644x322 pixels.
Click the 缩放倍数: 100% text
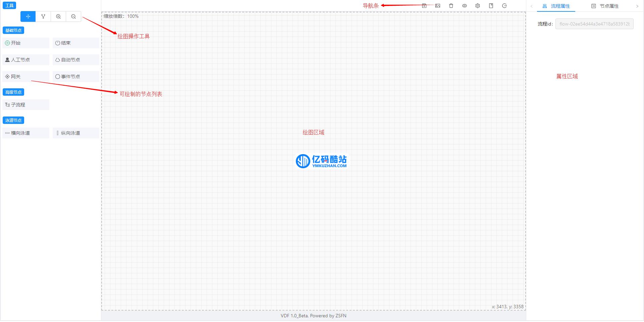(x=121, y=16)
